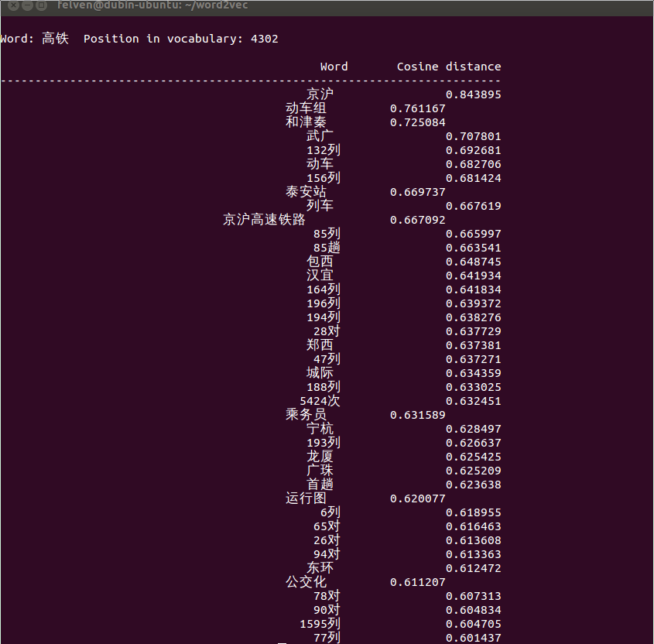Select the word 东环

(320, 568)
